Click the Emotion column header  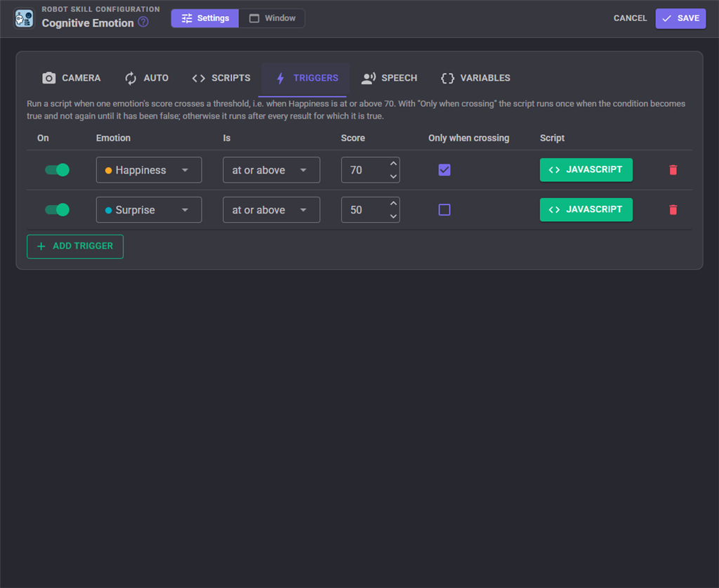point(113,138)
